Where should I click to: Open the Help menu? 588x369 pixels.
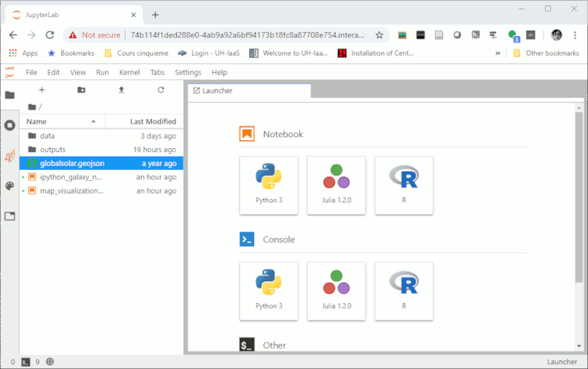[220, 72]
